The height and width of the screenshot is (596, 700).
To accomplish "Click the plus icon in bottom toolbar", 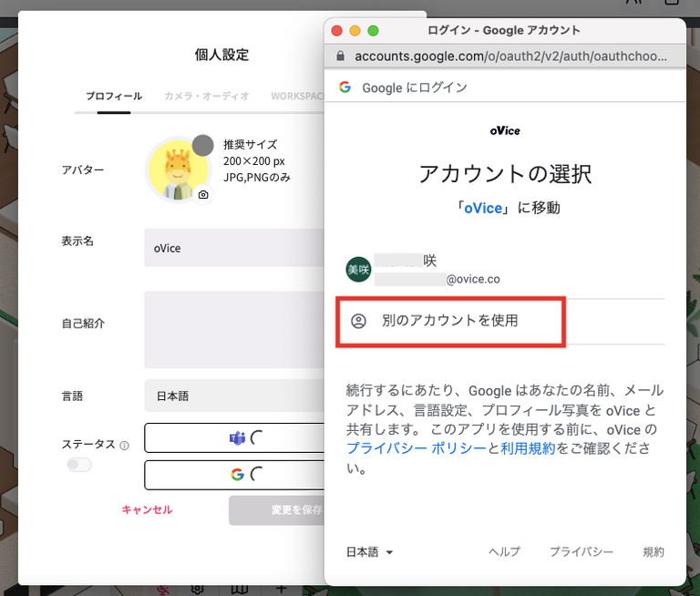I will (282, 590).
